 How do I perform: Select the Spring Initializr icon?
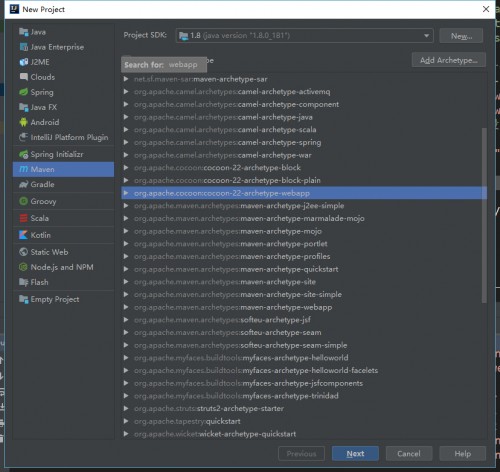pos(23,154)
